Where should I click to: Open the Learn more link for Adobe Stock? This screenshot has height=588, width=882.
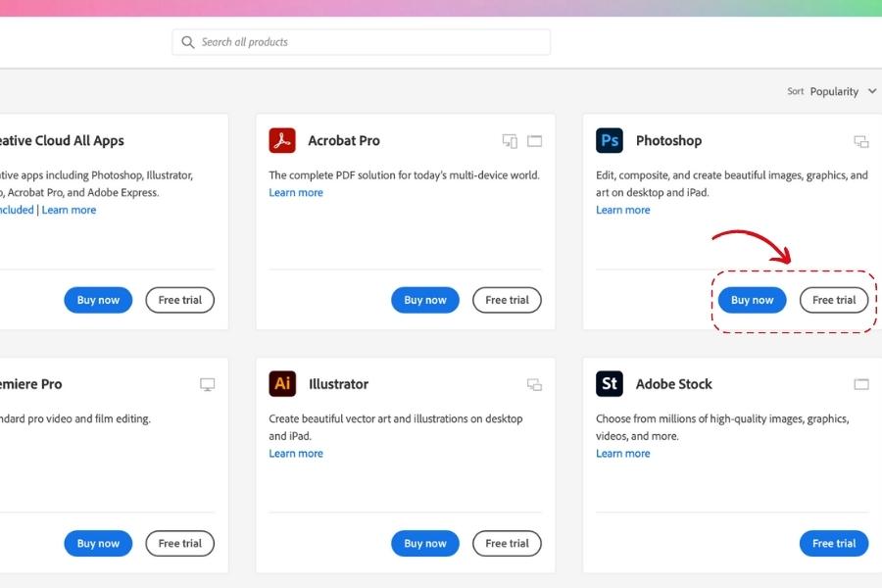click(623, 453)
